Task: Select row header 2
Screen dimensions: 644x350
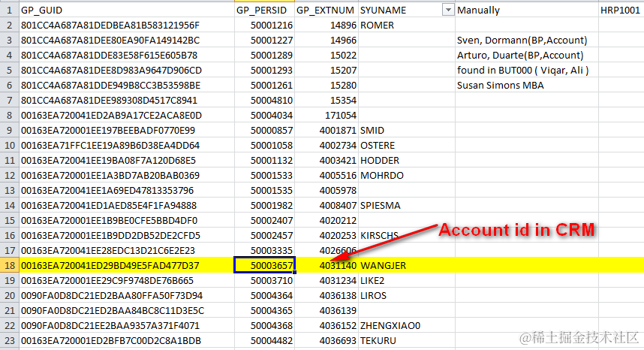Action: pos(10,25)
